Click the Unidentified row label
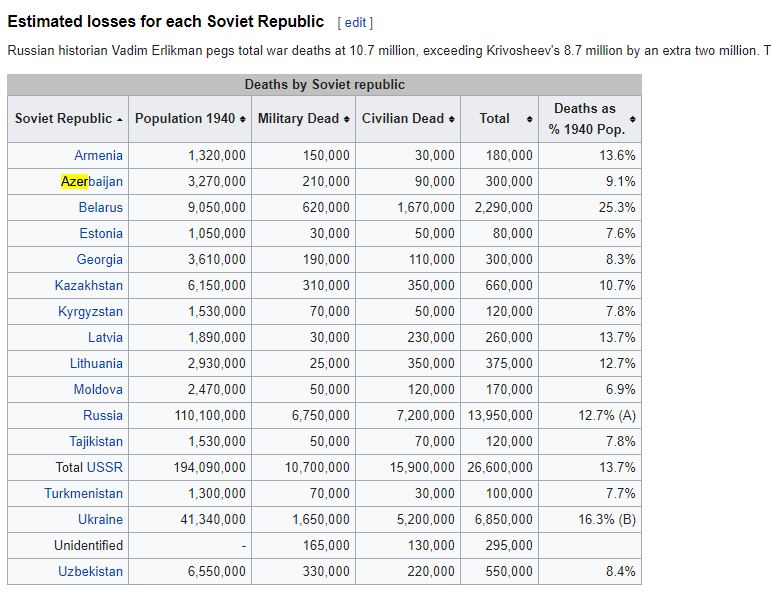This screenshot has width=772, height=593. pyautogui.click(x=88, y=546)
